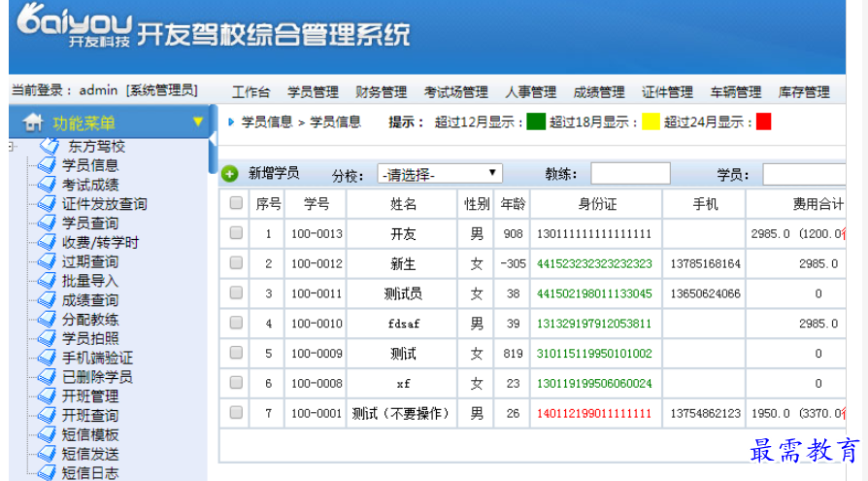Toggle the select-all checkbox in table header
868x481 pixels.
[236, 203]
